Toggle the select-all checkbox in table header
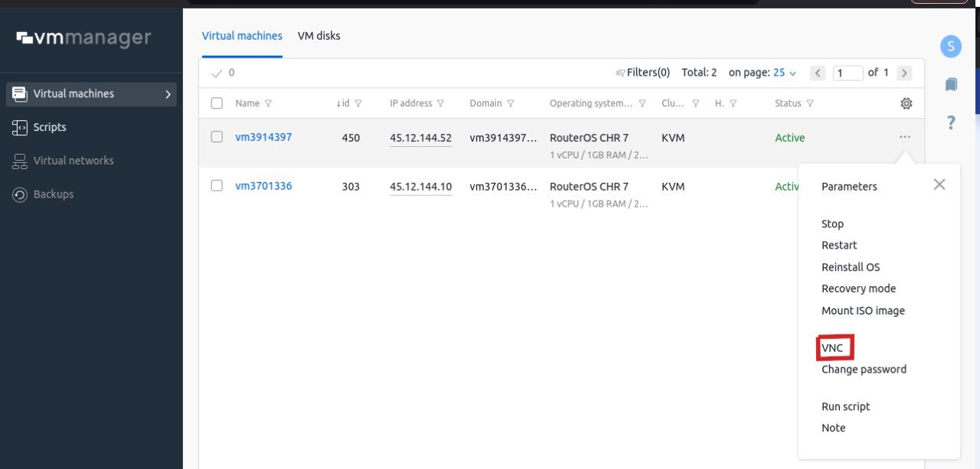Screen dimensions: 980x469 click(x=217, y=103)
